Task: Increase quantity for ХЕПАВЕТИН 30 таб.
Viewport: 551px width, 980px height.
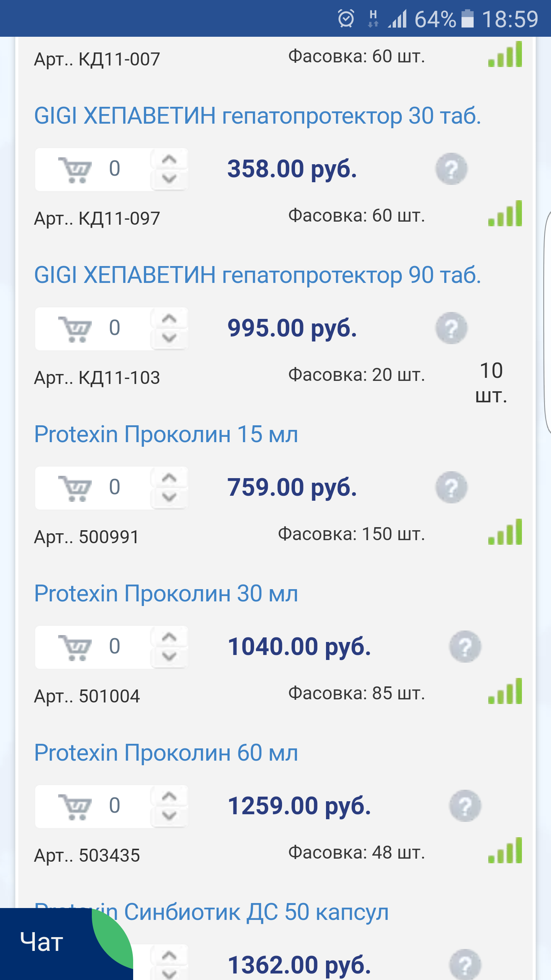Action: tap(169, 159)
